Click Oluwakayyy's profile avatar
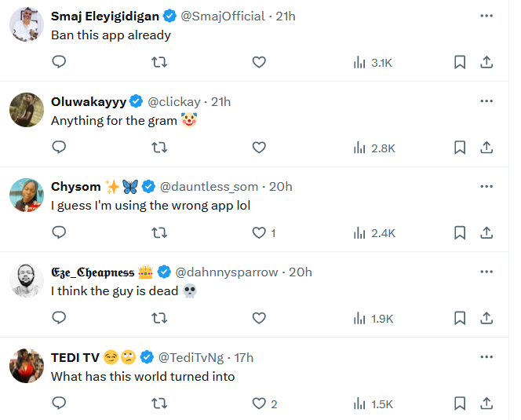Viewport: 521px width, 420px height. click(x=26, y=109)
